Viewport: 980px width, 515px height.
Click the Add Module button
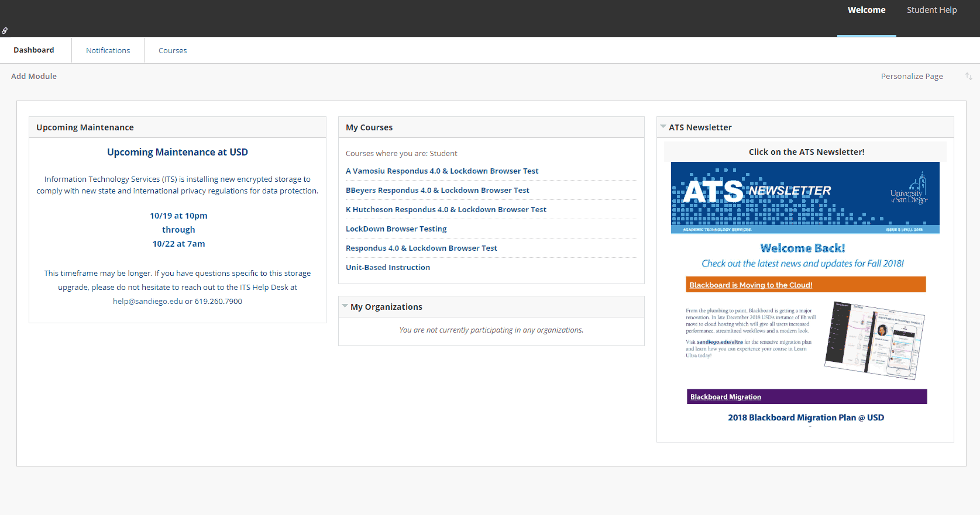tap(34, 76)
